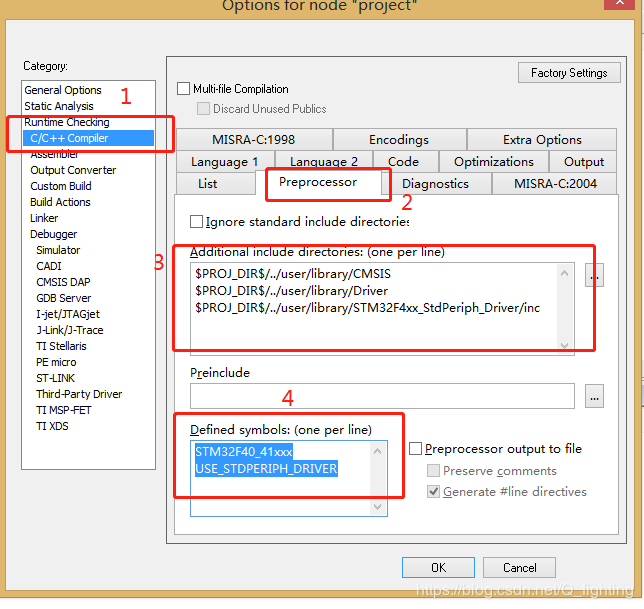Click the CMSIS include path line
This screenshot has height=609, width=644.
click(x=293, y=274)
